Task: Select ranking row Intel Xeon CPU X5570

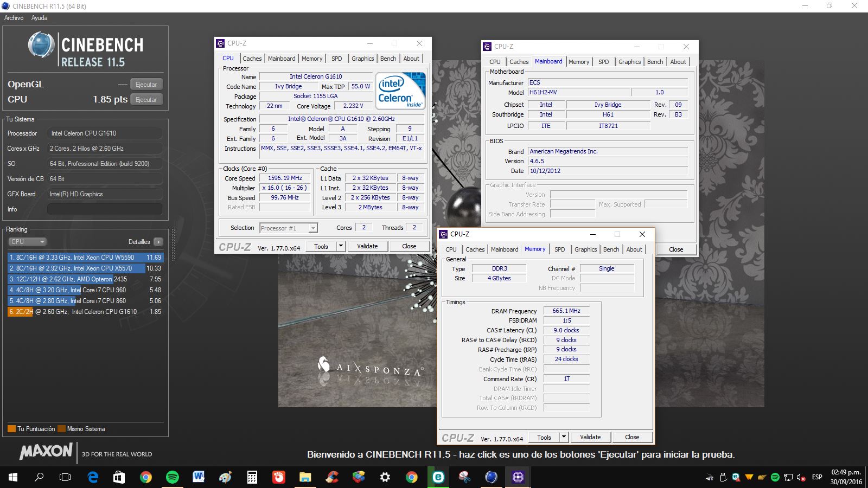Action: [85, 268]
